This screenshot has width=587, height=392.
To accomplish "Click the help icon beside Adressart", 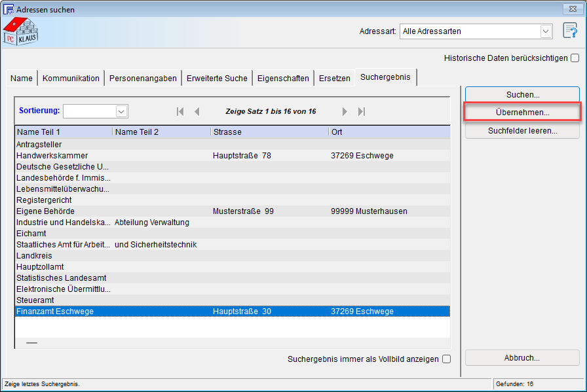I will click(x=569, y=31).
